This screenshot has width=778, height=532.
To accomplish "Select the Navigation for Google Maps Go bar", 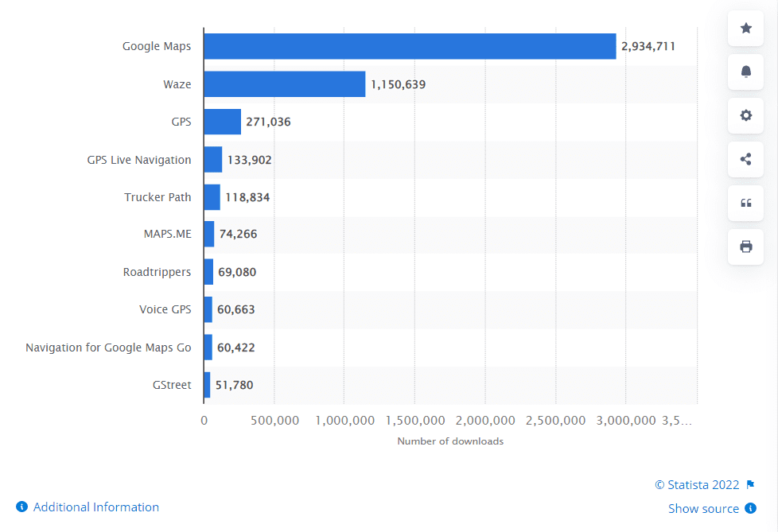I will tap(208, 347).
